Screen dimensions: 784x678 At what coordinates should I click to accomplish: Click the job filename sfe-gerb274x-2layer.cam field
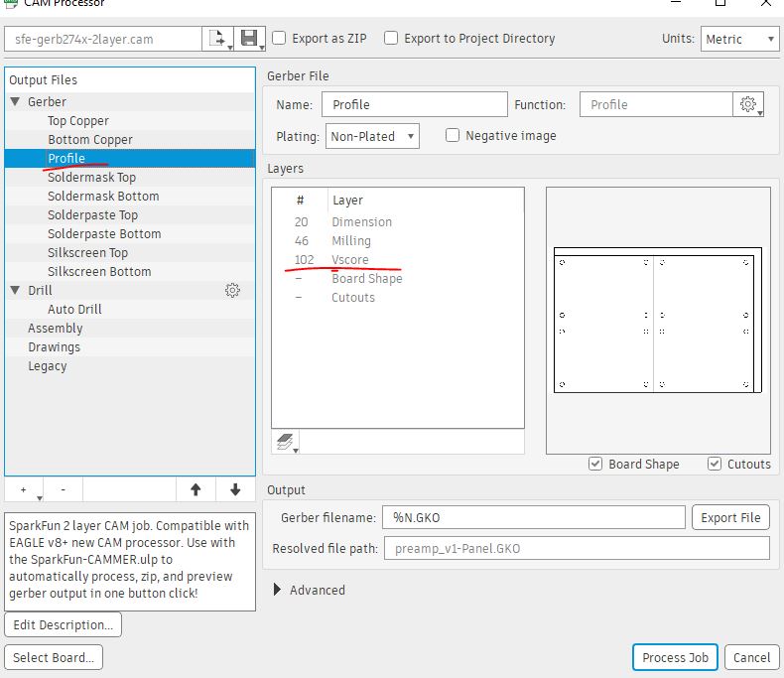[103, 39]
